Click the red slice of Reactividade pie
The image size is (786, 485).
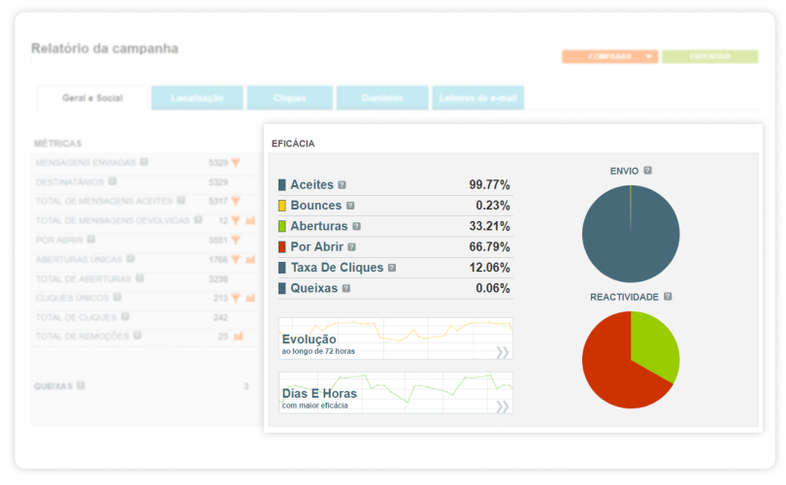point(609,371)
